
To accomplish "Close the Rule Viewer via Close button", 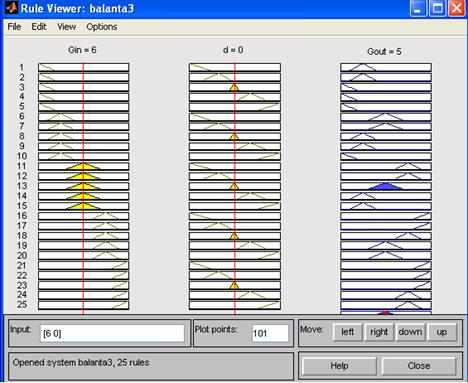I will tap(419, 366).
